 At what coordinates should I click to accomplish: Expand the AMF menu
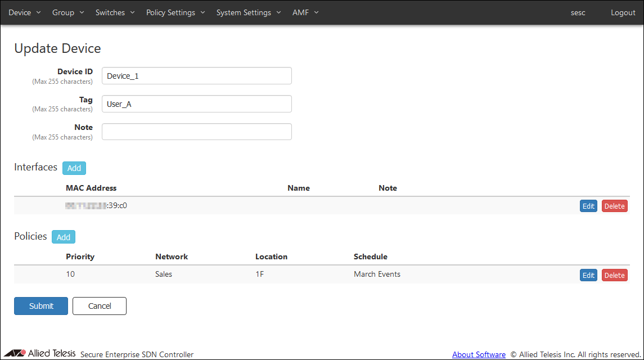point(305,12)
